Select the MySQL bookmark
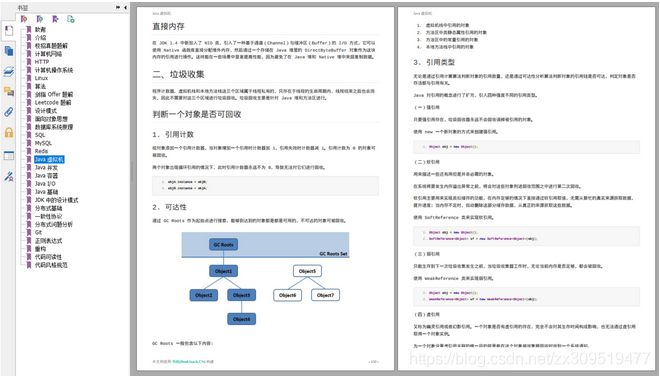This screenshot has height=377, width=660. (43, 143)
